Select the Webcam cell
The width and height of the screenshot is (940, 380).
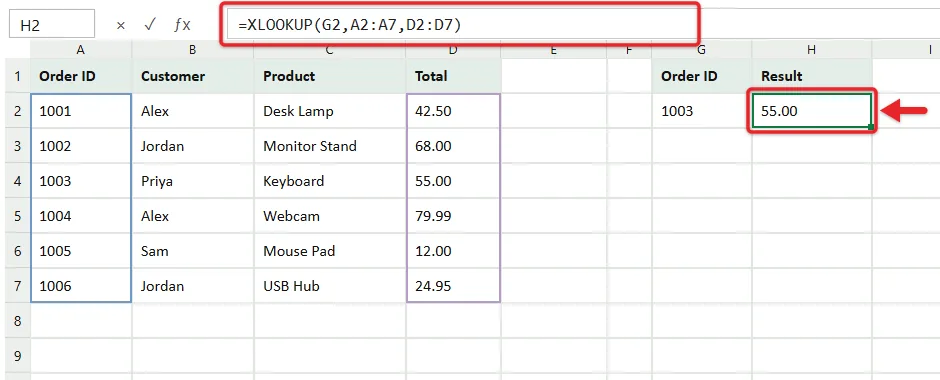click(x=330, y=216)
